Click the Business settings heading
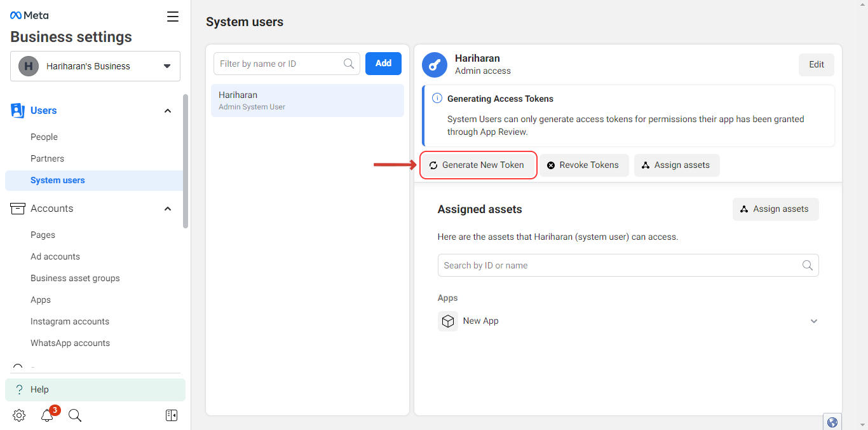Viewport: 868px width, 430px height. pyautogui.click(x=71, y=37)
